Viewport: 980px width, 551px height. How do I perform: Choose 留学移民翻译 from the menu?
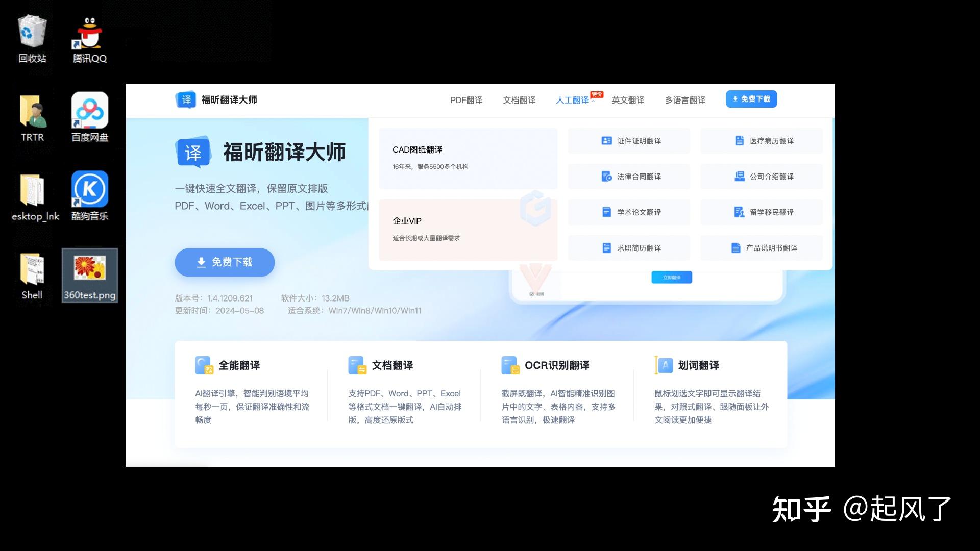[762, 212]
